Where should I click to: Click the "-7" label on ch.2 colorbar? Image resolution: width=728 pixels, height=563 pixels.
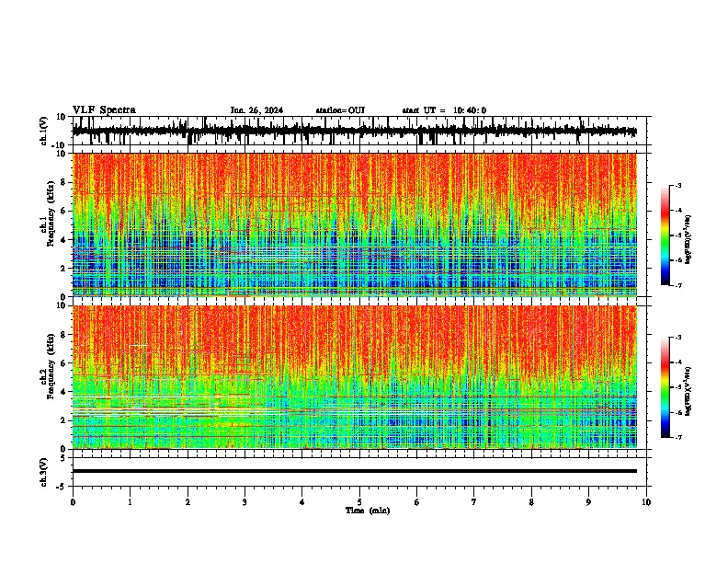coord(677,437)
